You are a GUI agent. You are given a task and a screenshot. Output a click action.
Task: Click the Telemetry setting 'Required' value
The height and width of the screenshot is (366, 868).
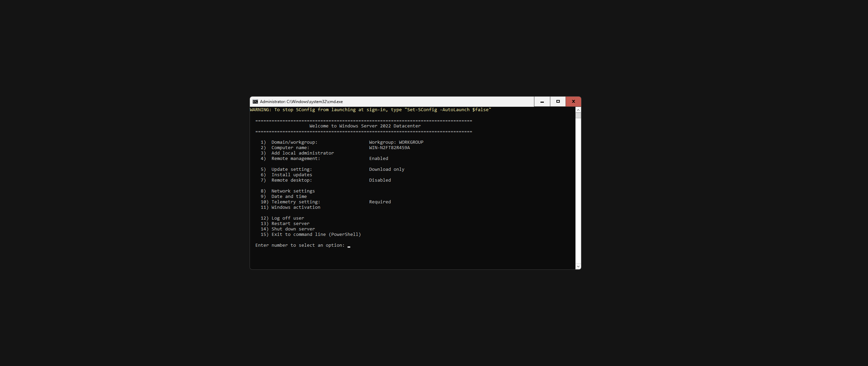[380, 202]
